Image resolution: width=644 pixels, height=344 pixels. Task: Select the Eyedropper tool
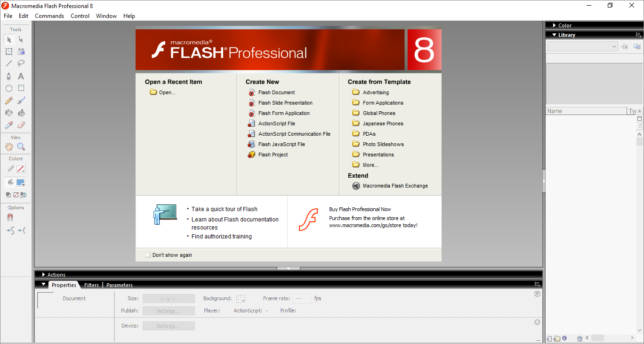tap(9, 125)
